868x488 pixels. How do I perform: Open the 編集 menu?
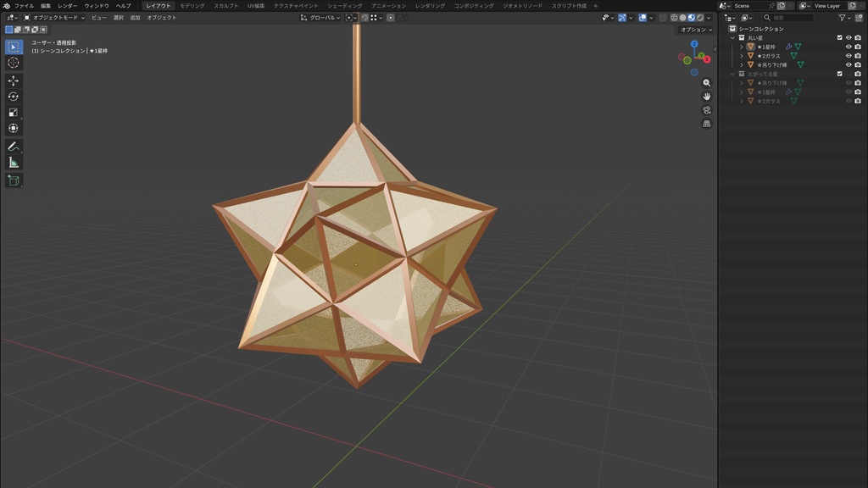46,6
